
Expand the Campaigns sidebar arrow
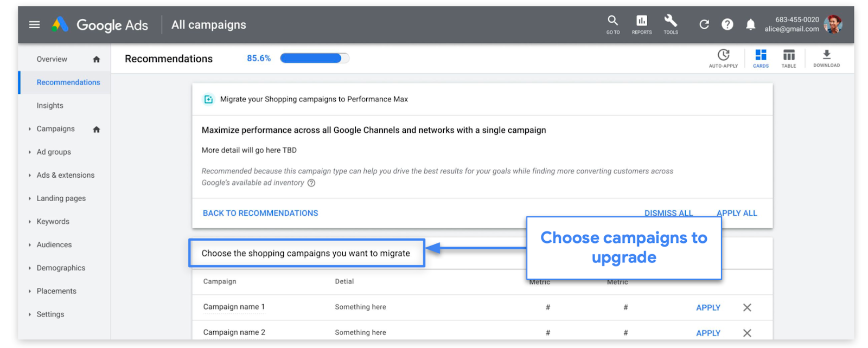pos(29,129)
